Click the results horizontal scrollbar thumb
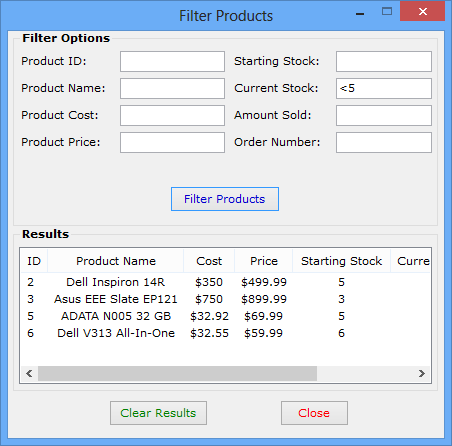Viewport: 452px width, 446px height. coord(177,373)
